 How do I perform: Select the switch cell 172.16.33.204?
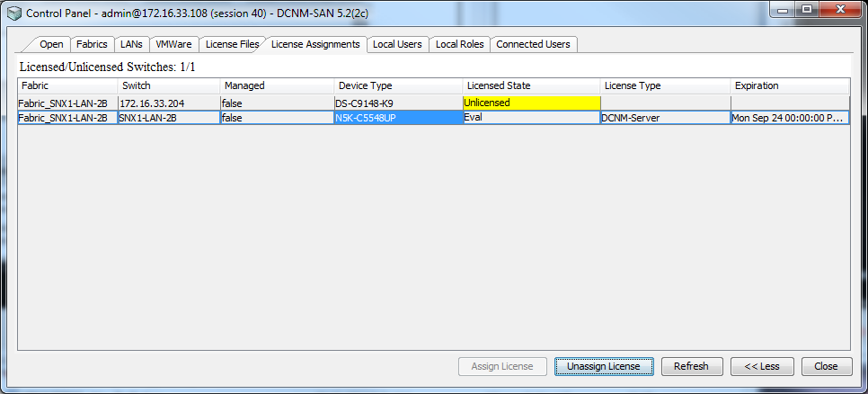click(169, 103)
